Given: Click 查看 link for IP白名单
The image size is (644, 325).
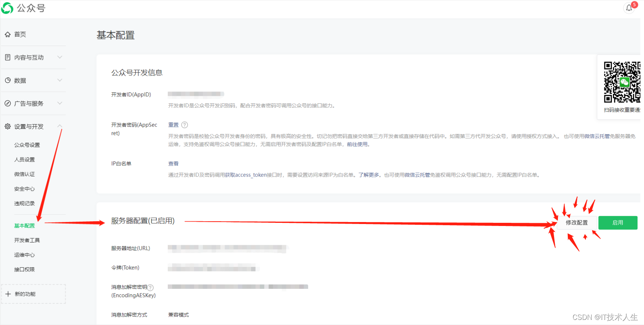Looking at the screenshot, I should [x=173, y=163].
